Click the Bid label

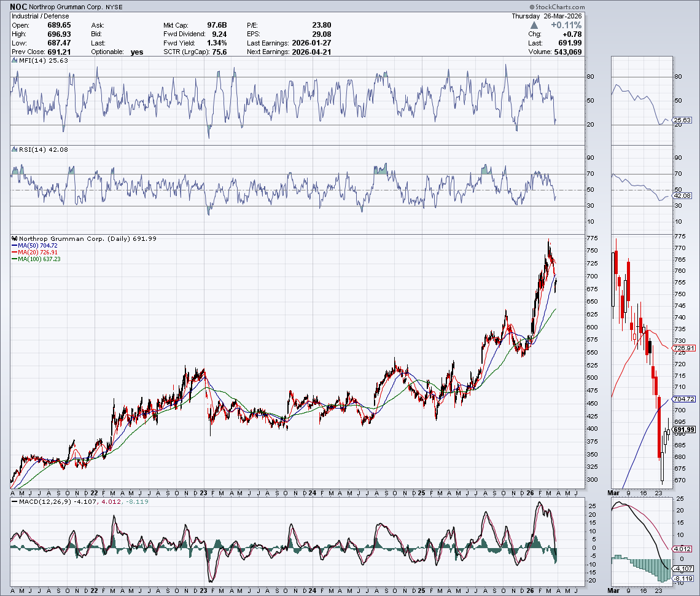click(96, 34)
